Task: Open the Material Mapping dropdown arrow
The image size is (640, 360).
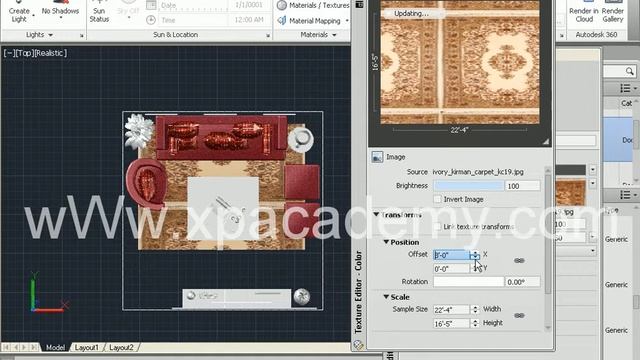Action: pyautogui.click(x=347, y=20)
